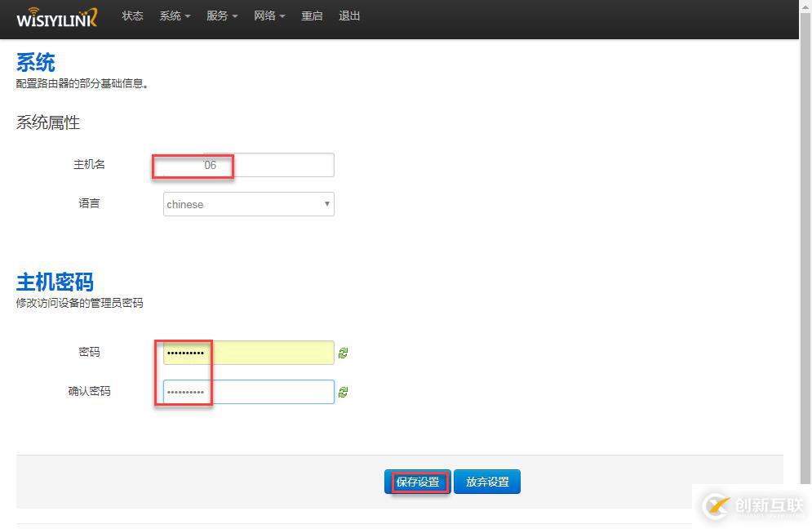
Task: Click the 主机密码 section heading
Action: [x=55, y=282]
